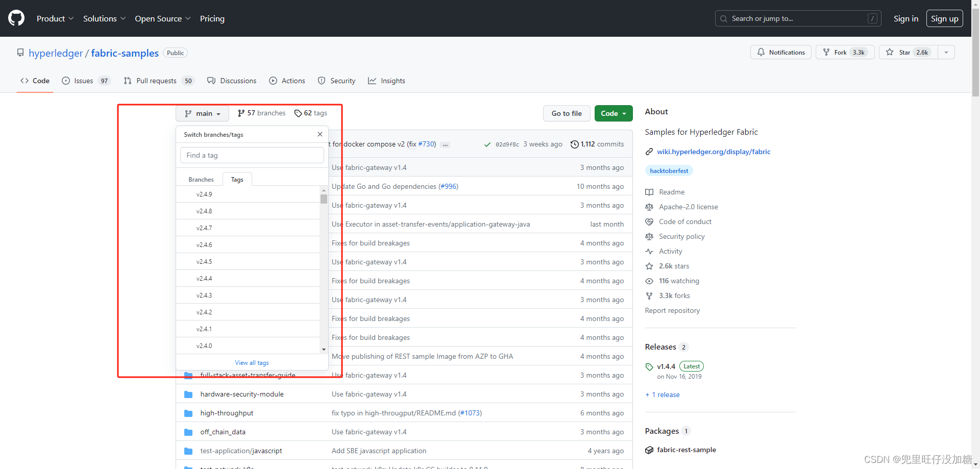Open v1.4.4 Latest release
980x469 pixels.
pyautogui.click(x=675, y=366)
